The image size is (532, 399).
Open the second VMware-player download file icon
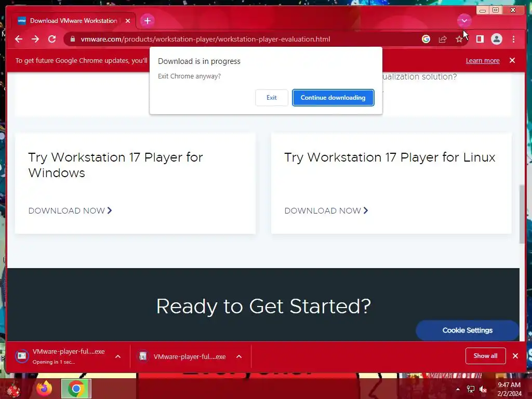pyautogui.click(x=143, y=356)
